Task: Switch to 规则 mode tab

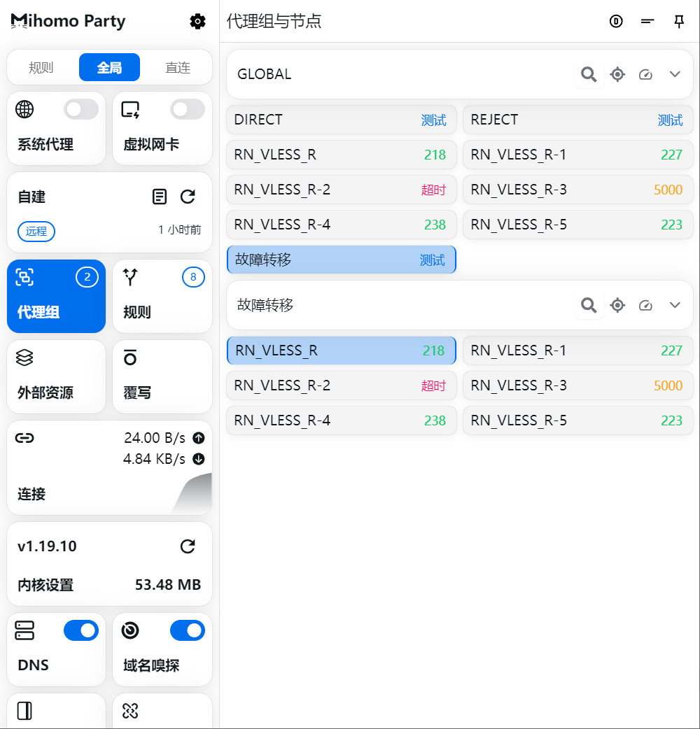Action: [41, 68]
